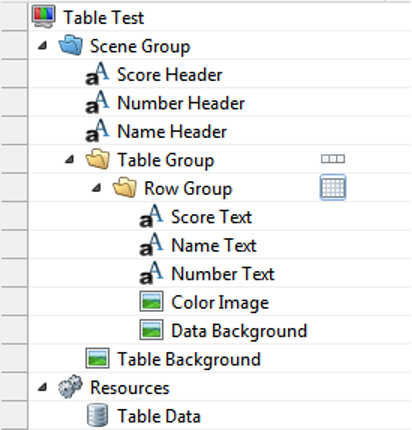Click the grid icon beside Row Group

click(x=333, y=188)
